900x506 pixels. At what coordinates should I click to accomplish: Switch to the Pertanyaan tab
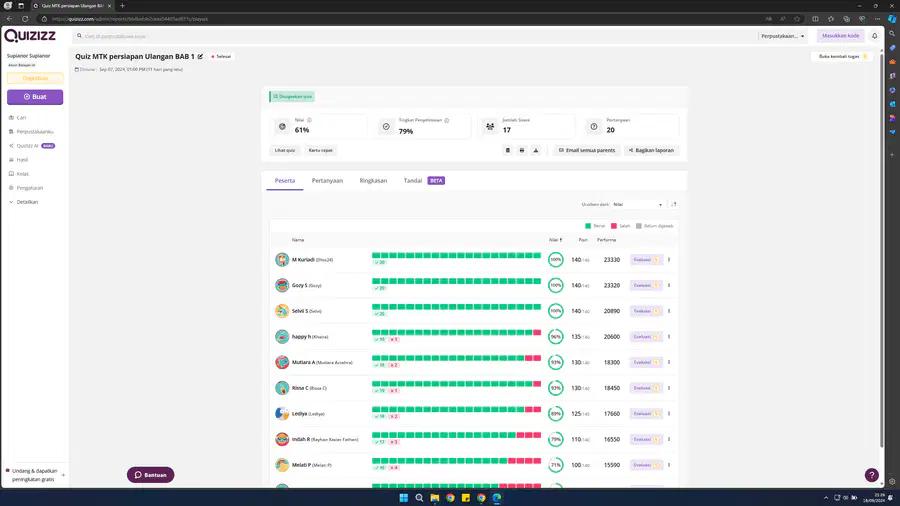pyautogui.click(x=327, y=181)
